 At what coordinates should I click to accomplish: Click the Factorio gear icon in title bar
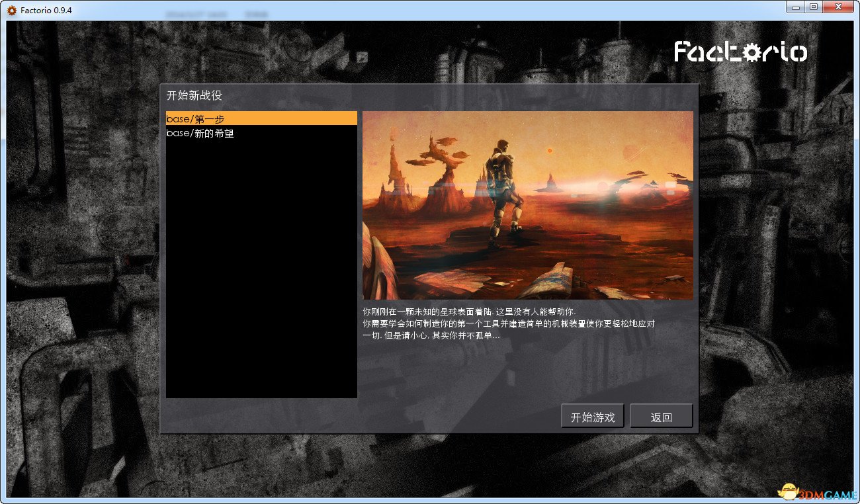[11, 10]
